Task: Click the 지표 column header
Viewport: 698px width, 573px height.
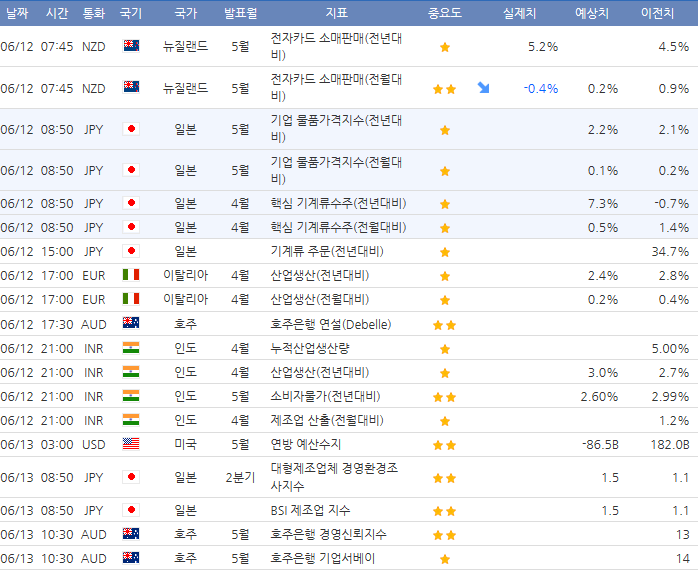Action: 337,13
